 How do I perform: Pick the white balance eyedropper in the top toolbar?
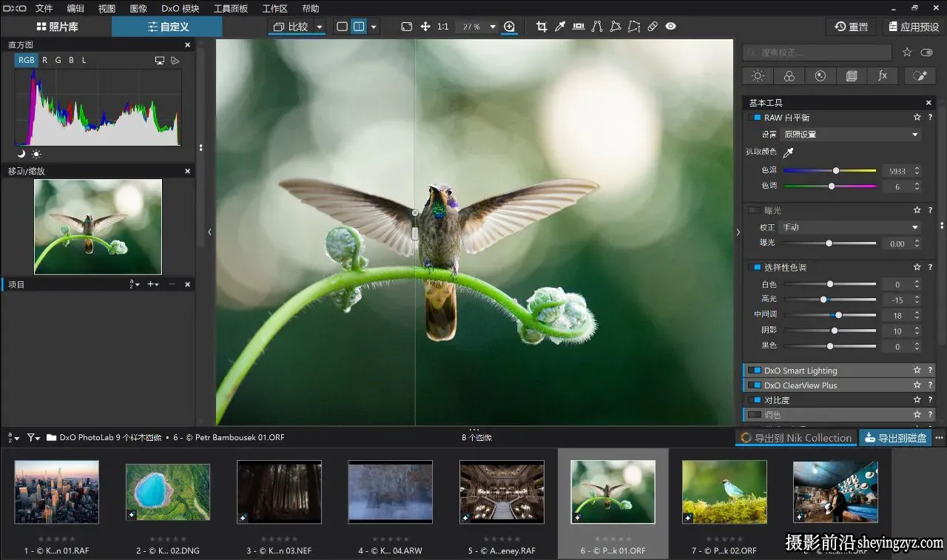click(x=560, y=27)
